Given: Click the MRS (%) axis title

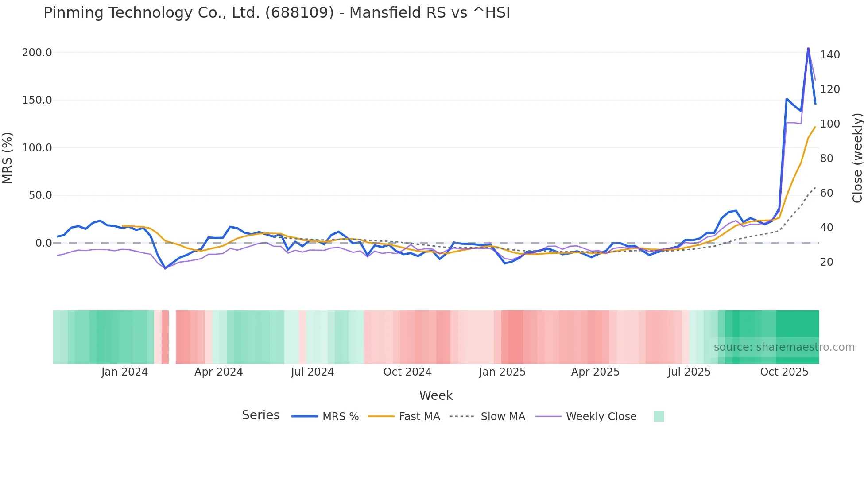Looking at the screenshot, I should pos(7,158).
